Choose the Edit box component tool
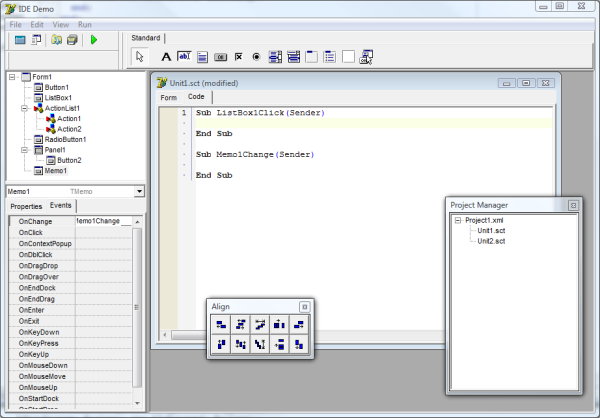 click(184, 57)
